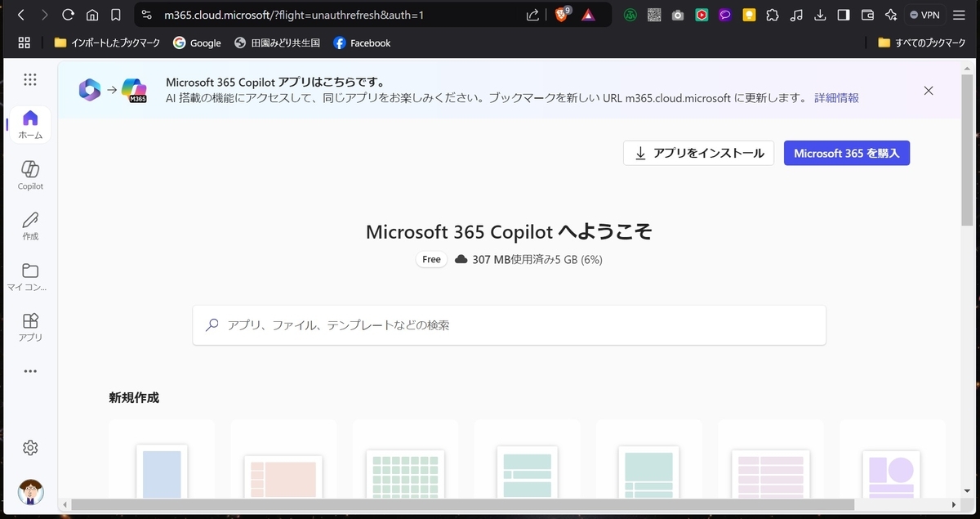This screenshot has width=980, height=519.
Task: Show browser downloads
Action: [821, 15]
